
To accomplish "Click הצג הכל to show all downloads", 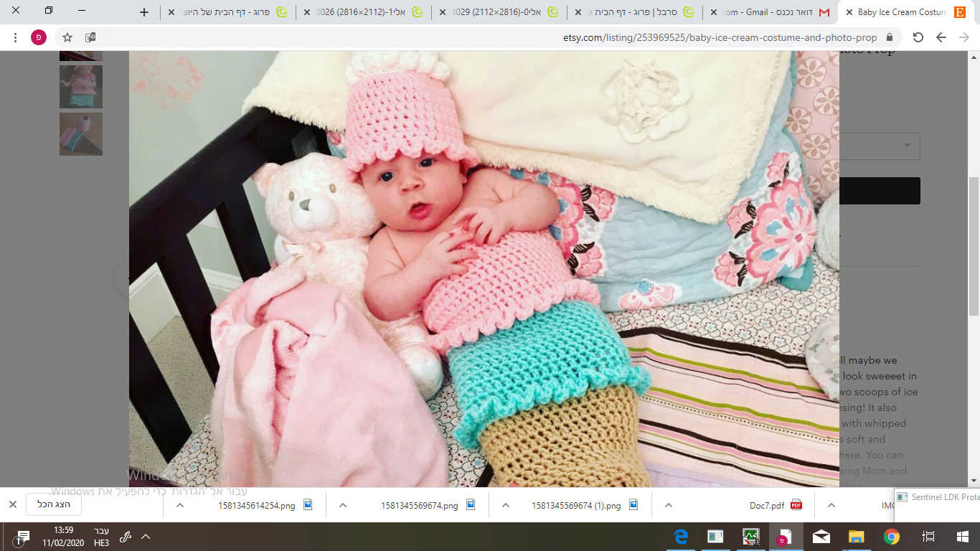I will click(x=54, y=504).
